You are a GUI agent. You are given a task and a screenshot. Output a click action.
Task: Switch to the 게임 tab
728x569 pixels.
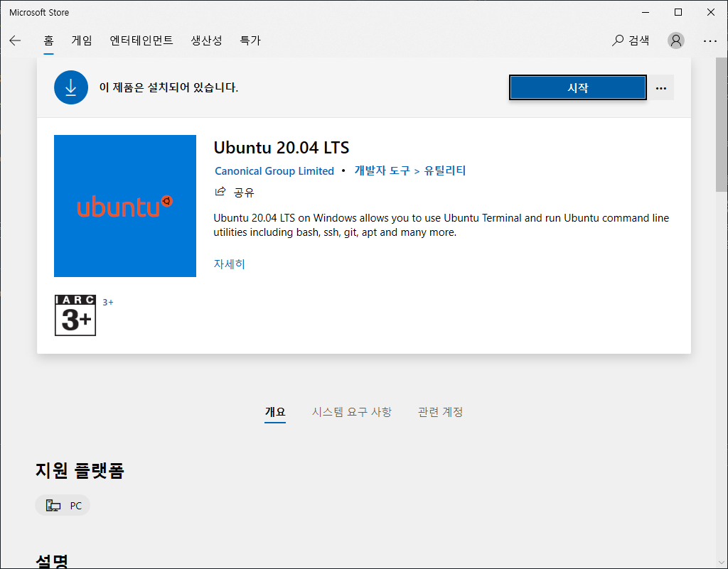click(82, 40)
